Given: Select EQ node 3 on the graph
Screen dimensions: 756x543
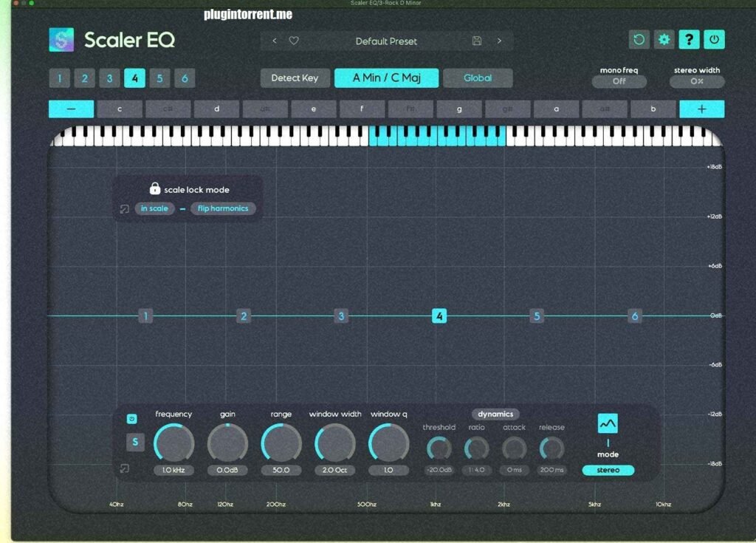Looking at the screenshot, I should pos(341,316).
